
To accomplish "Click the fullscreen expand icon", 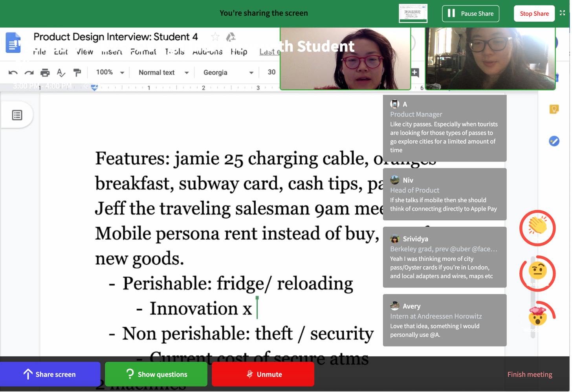I will tap(563, 13).
